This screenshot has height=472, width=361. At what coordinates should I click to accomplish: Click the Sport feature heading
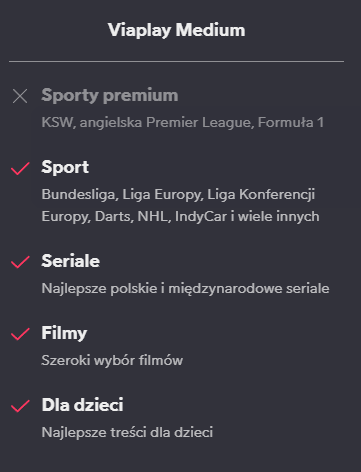[65, 167]
